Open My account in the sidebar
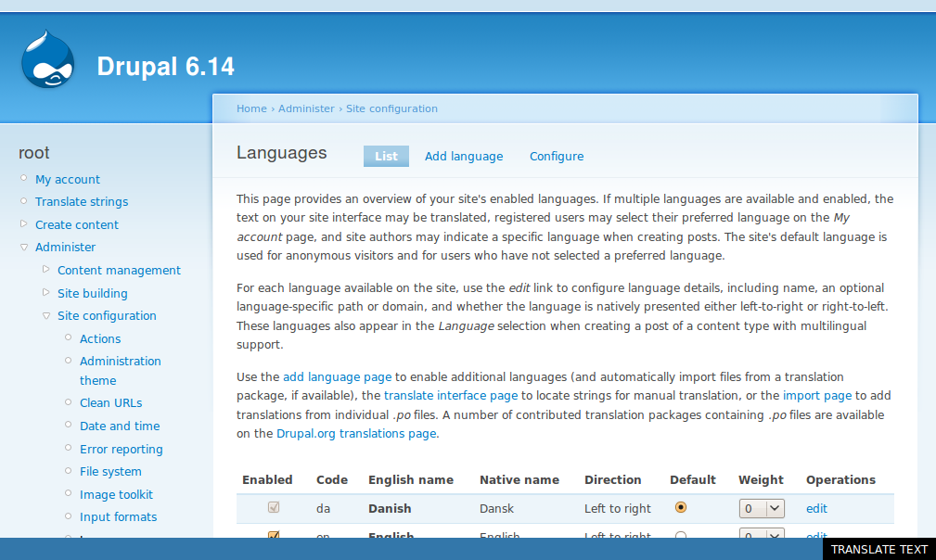 (x=68, y=180)
